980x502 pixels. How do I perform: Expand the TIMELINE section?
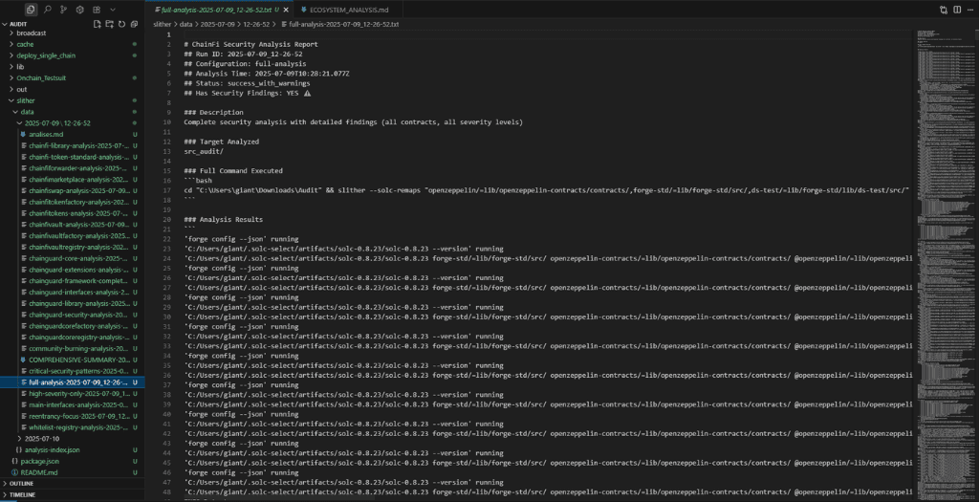22,495
